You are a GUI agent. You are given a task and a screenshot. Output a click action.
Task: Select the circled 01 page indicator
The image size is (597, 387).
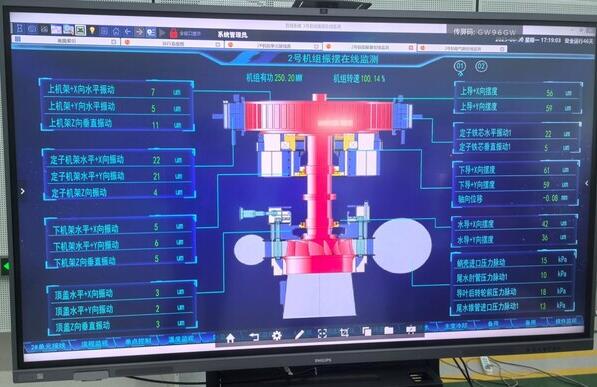460,66
